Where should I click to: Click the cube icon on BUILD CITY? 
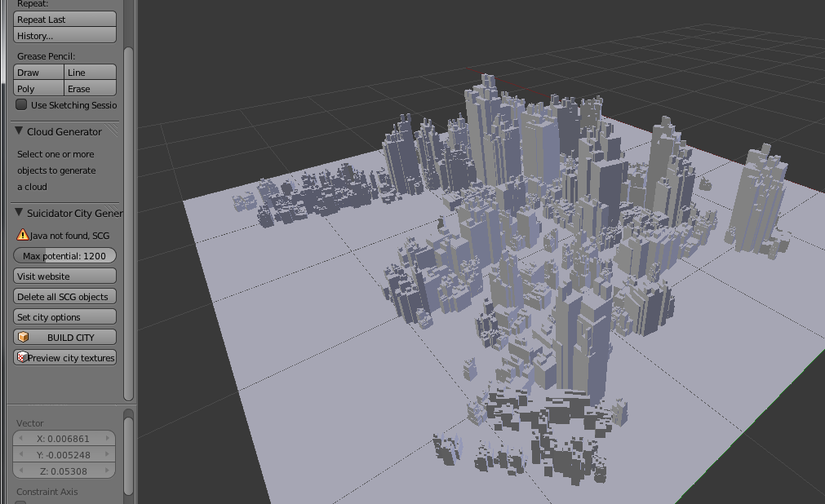click(23, 338)
